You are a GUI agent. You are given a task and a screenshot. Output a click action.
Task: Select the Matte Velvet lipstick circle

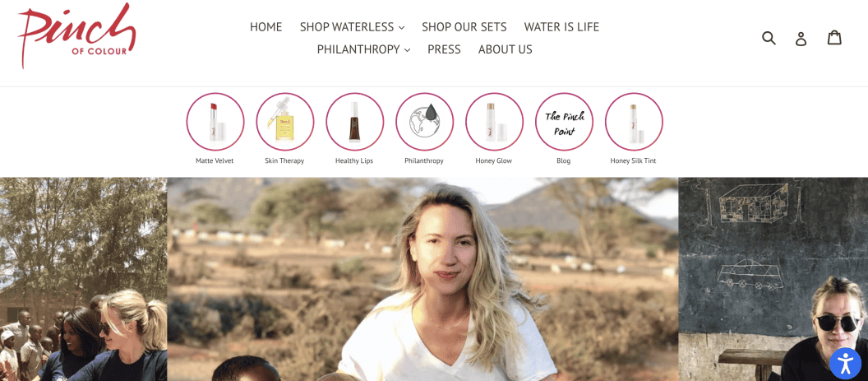click(215, 122)
